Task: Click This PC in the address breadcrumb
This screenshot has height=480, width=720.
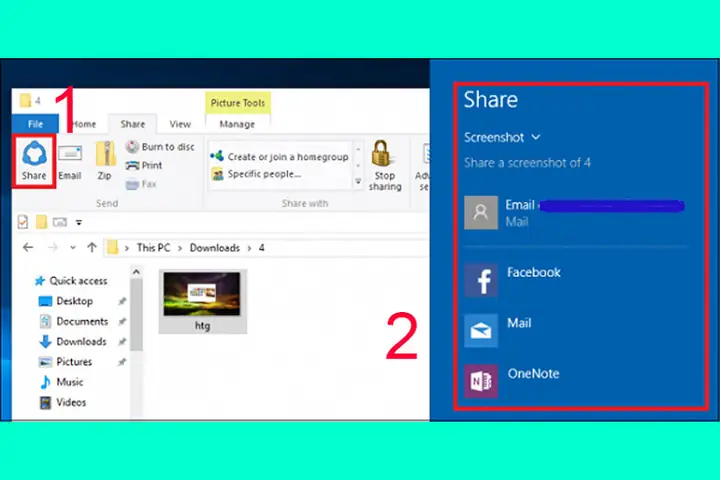Action: pos(153,248)
